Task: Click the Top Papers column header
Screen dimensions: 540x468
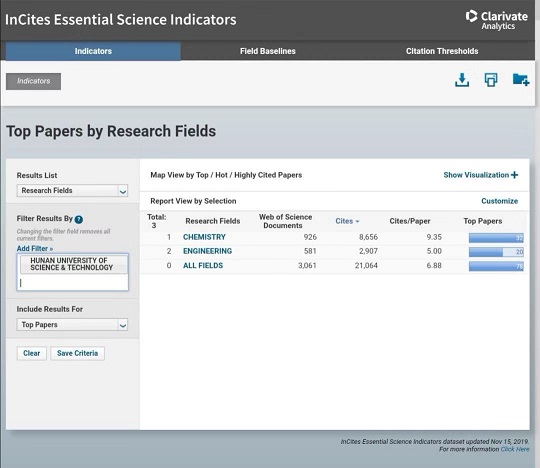Action: click(482, 221)
